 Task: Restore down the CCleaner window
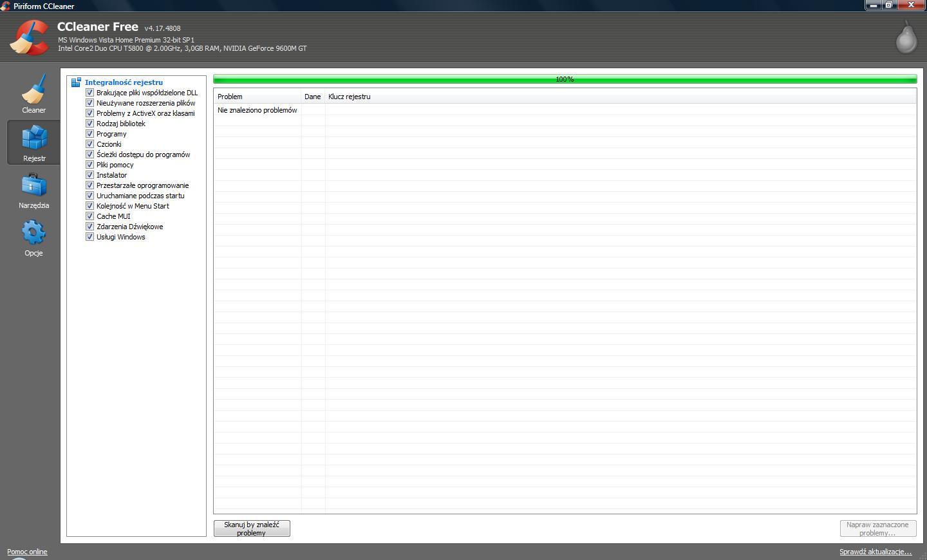click(x=888, y=5)
